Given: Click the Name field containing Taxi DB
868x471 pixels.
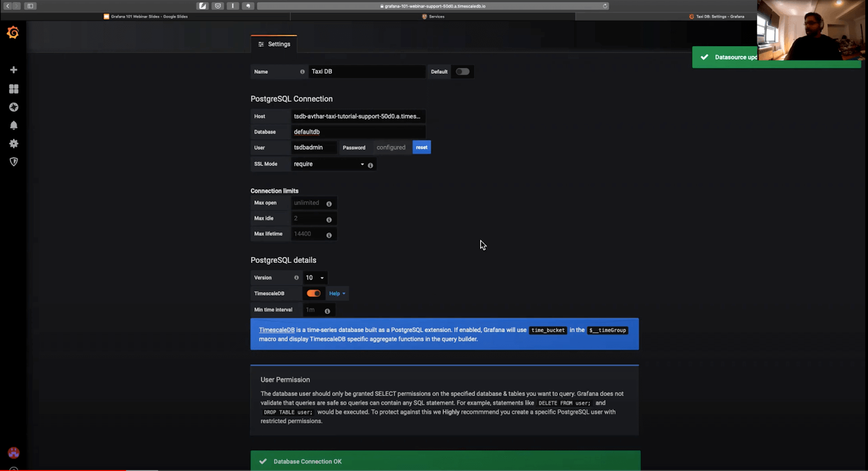Looking at the screenshot, I should click(x=366, y=72).
